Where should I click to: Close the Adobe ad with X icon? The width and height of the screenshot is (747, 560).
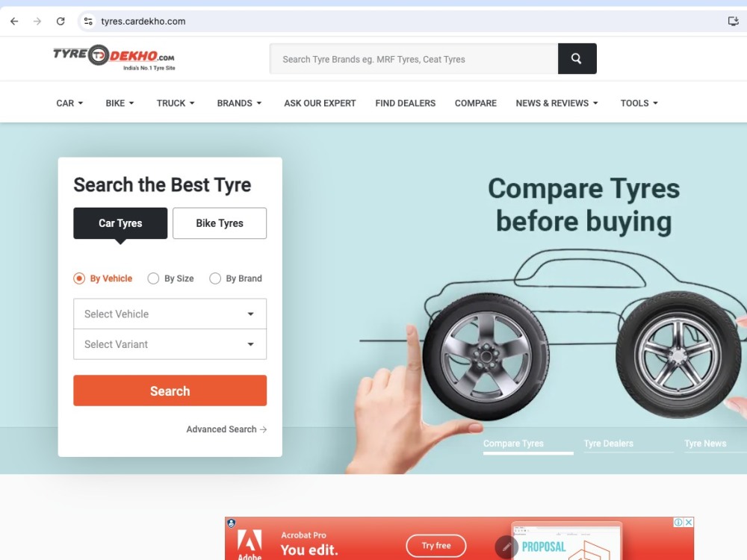click(x=689, y=523)
